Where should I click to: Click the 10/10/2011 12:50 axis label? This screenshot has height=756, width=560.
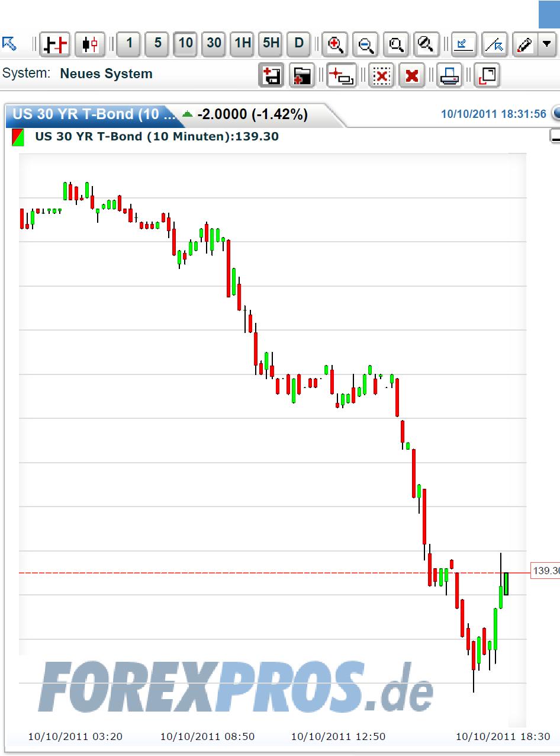pos(339,736)
